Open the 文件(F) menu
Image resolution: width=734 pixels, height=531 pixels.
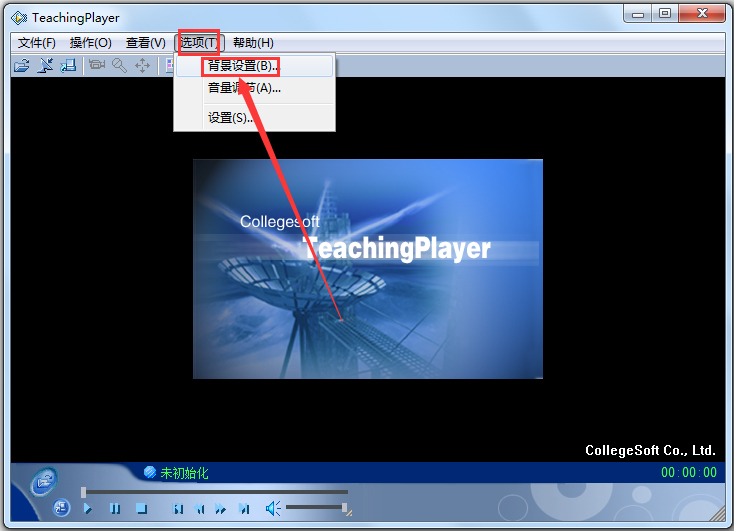(x=37, y=43)
